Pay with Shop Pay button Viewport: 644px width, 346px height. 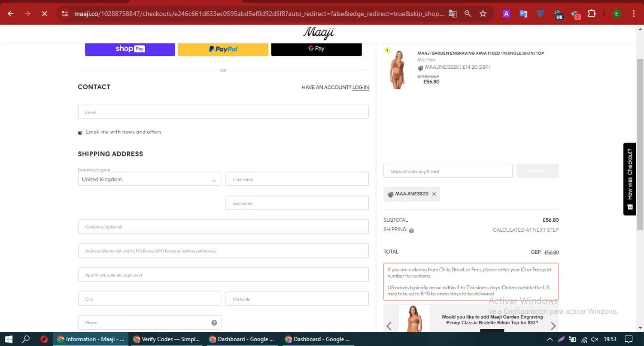point(130,49)
